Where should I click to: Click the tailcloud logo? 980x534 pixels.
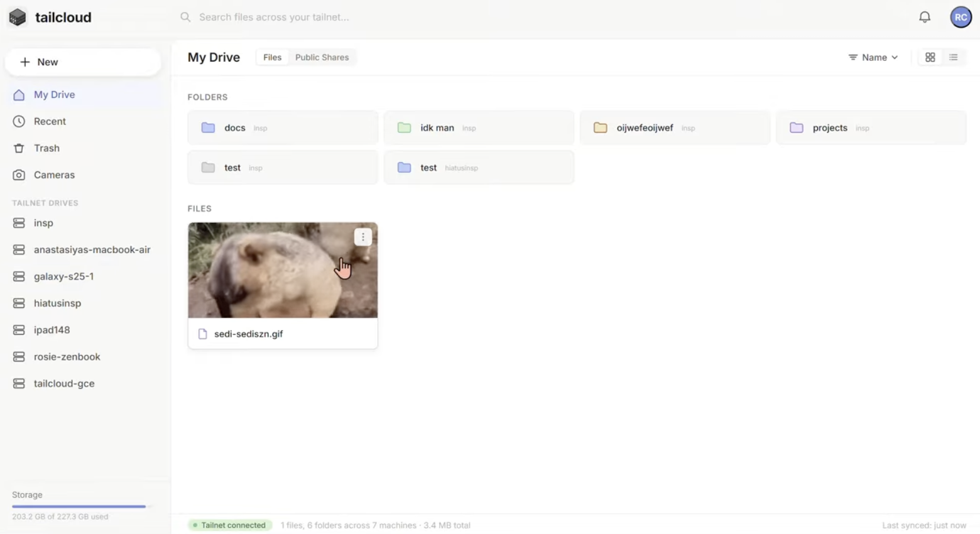[50, 17]
